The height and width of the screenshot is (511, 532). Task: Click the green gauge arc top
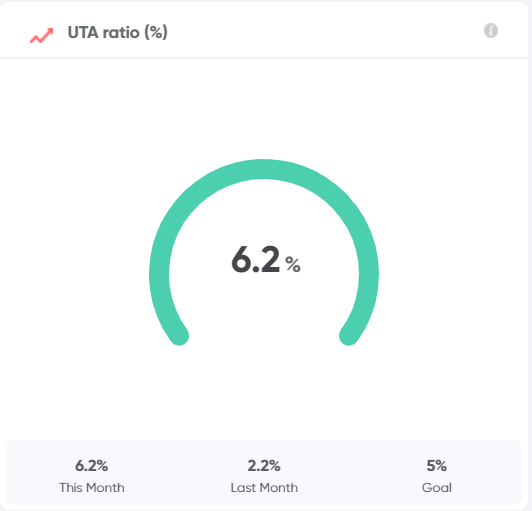(x=264, y=169)
